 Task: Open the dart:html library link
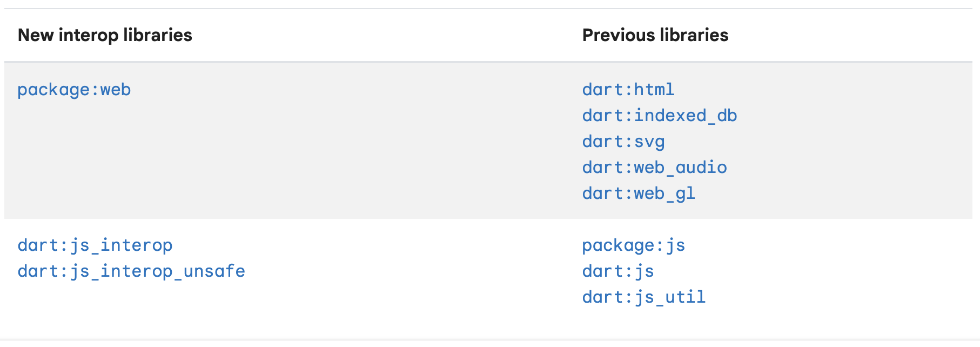tap(628, 90)
